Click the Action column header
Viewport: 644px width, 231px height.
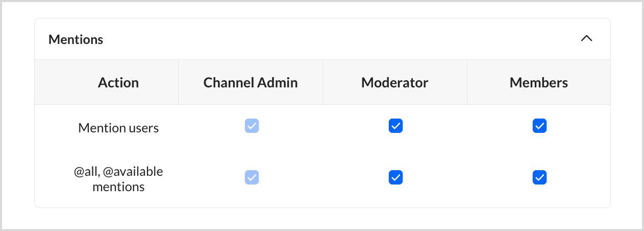(x=118, y=82)
